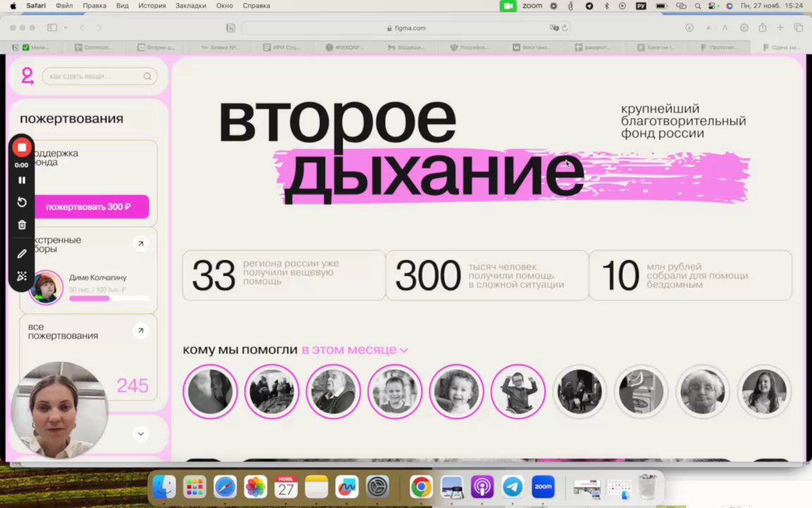Toggle the Safari sidebar button
The width and height of the screenshot is (812, 508).
pyautogui.click(x=51, y=28)
